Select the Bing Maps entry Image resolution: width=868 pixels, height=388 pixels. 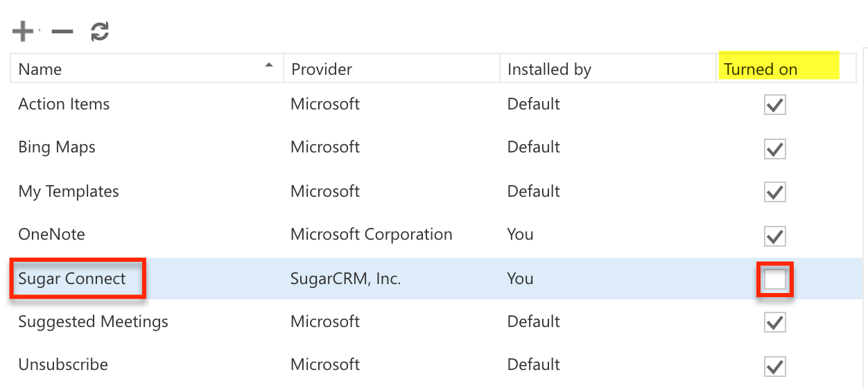coord(57,147)
